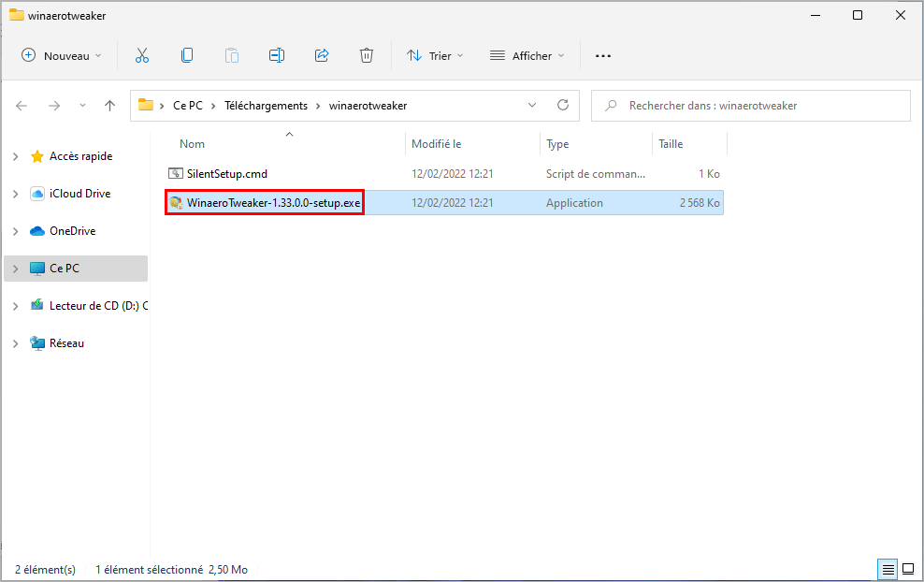
Task: Open the recent locations chevron
Action: pos(82,106)
